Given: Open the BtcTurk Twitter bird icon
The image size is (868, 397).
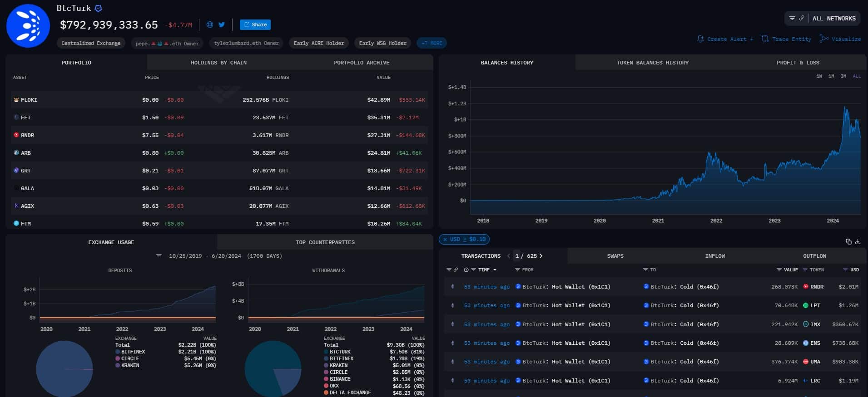Looking at the screenshot, I should [222, 25].
